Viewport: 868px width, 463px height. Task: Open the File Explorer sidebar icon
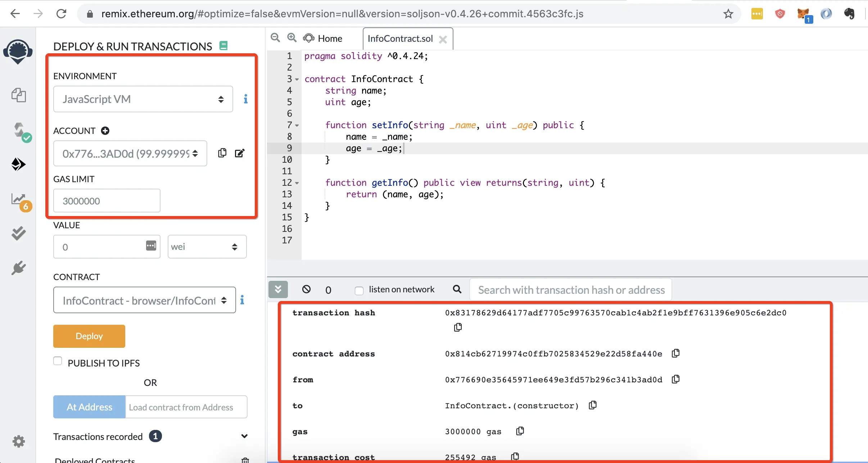point(18,95)
